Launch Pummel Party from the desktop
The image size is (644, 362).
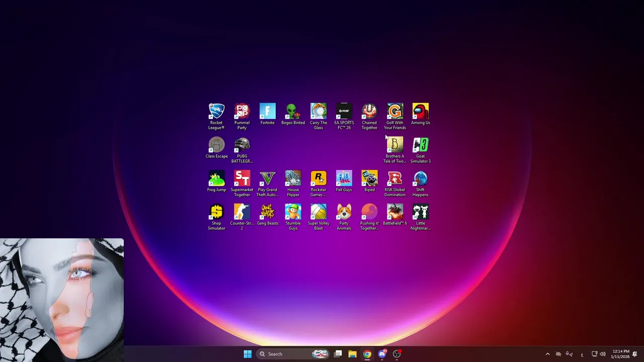(242, 117)
